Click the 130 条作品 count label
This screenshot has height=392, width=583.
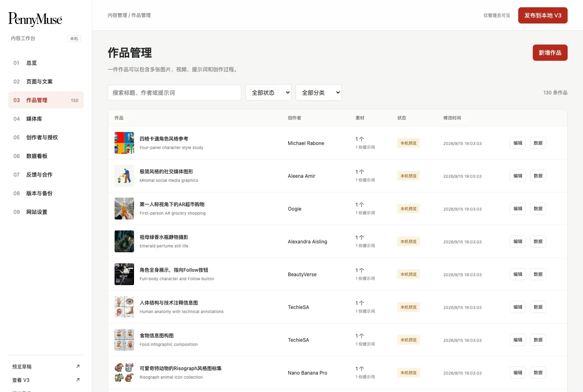tap(555, 93)
